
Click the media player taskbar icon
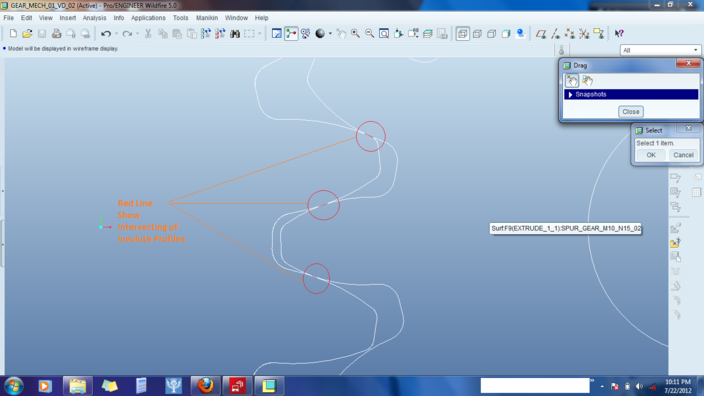[45, 386]
